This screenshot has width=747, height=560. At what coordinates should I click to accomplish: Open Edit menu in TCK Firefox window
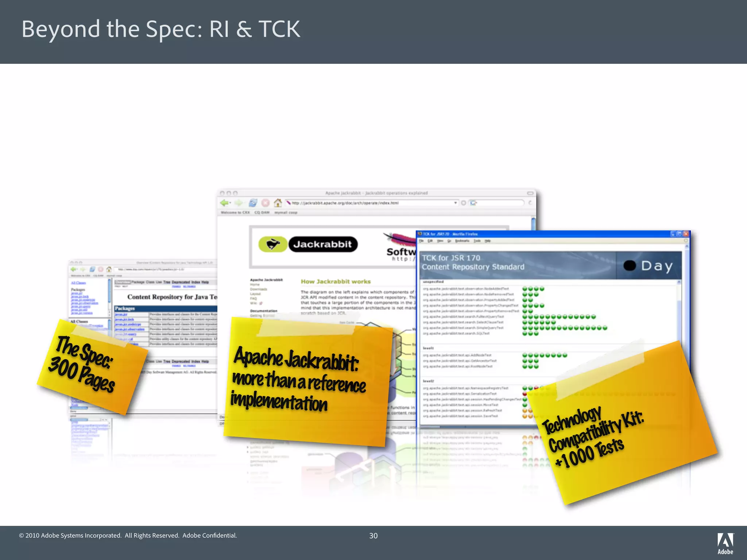coord(430,241)
